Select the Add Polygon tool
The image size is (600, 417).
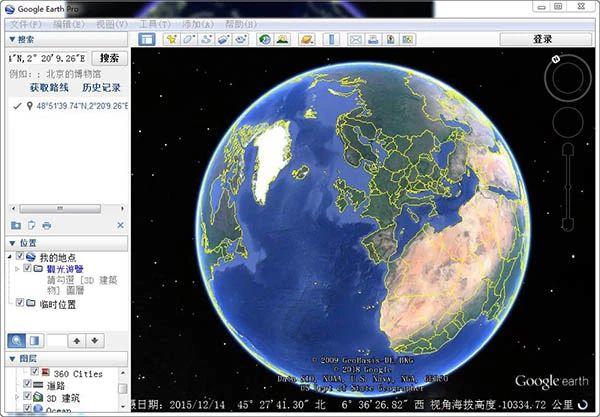tap(189, 39)
